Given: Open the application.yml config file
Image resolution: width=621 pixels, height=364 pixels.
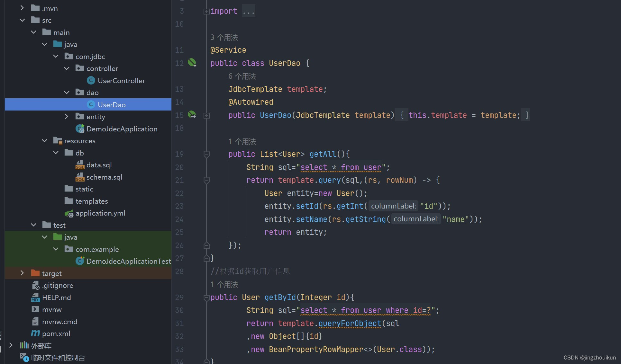Looking at the screenshot, I should [100, 213].
